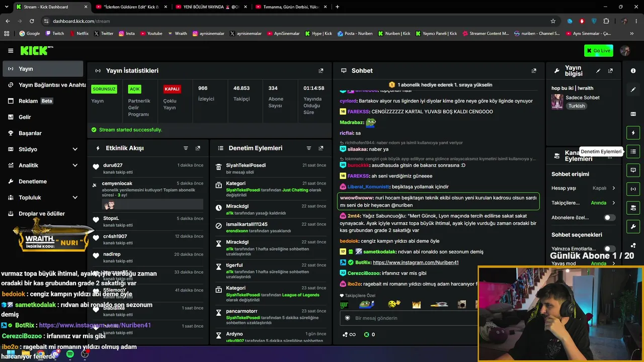Show more bookmarks with the overflow chevron

tap(631, 34)
